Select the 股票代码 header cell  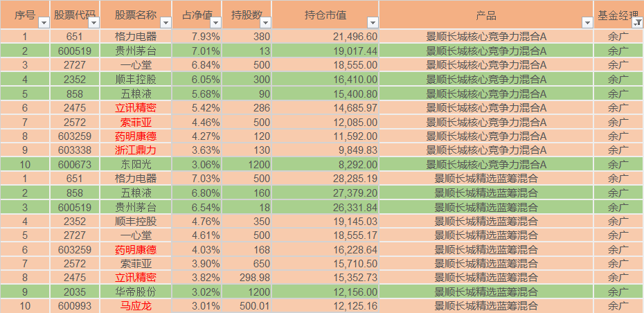[x=75, y=15]
